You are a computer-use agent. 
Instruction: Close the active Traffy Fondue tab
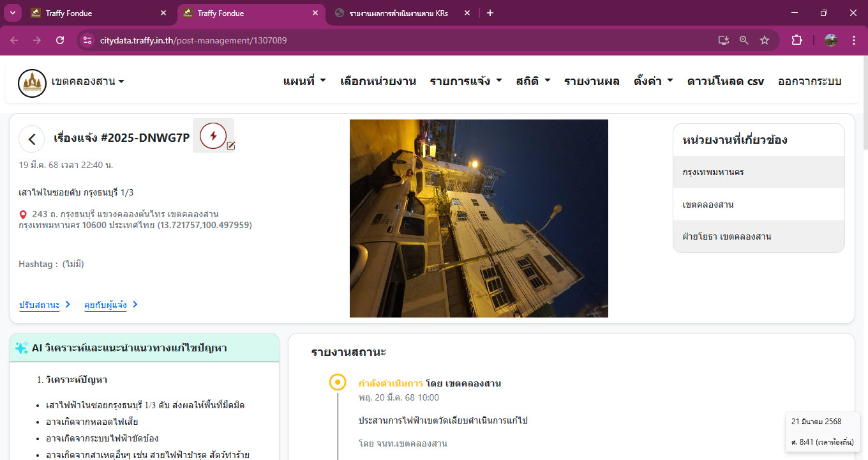click(315, 13)
